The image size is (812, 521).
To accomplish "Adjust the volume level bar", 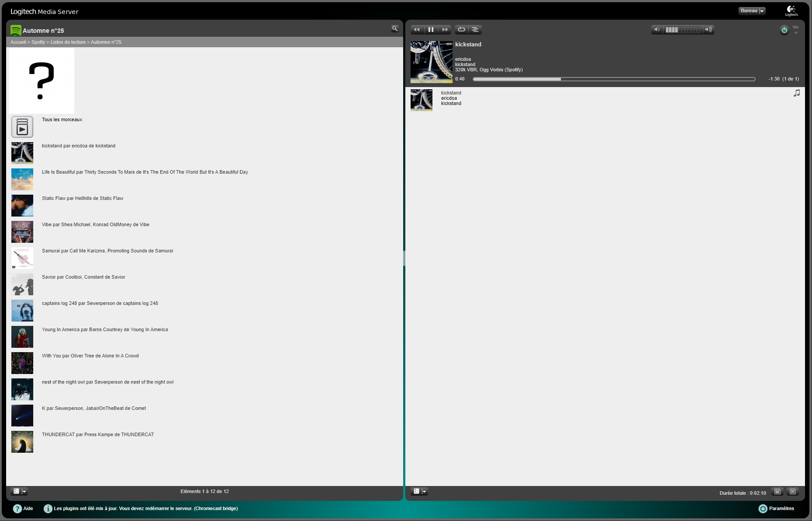I will pos(683,30).
